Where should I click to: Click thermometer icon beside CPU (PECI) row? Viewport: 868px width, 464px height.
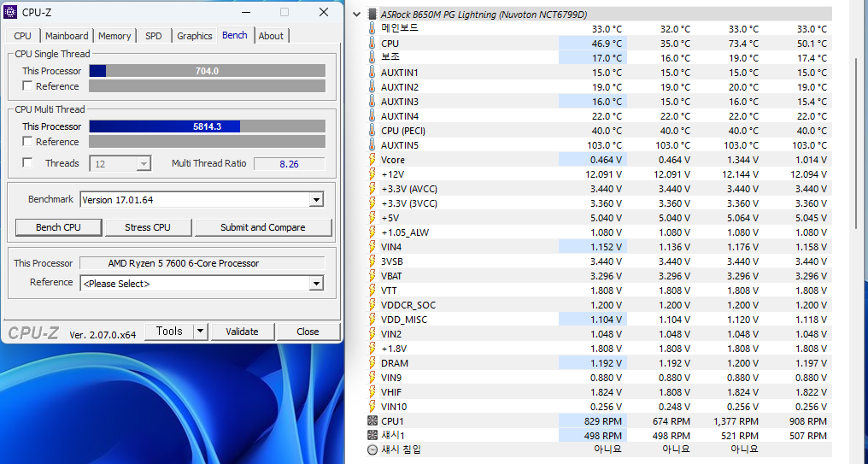(x=372, y=131)
